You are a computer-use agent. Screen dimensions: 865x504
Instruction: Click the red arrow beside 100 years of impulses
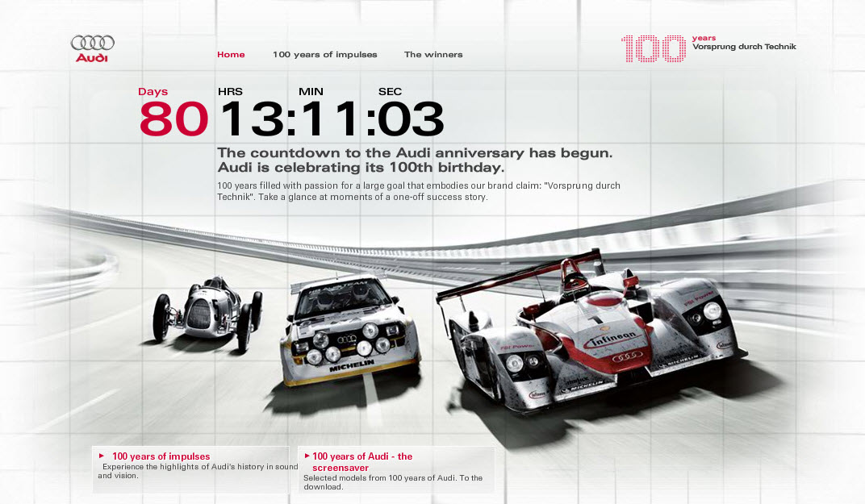tap(102, 456)
